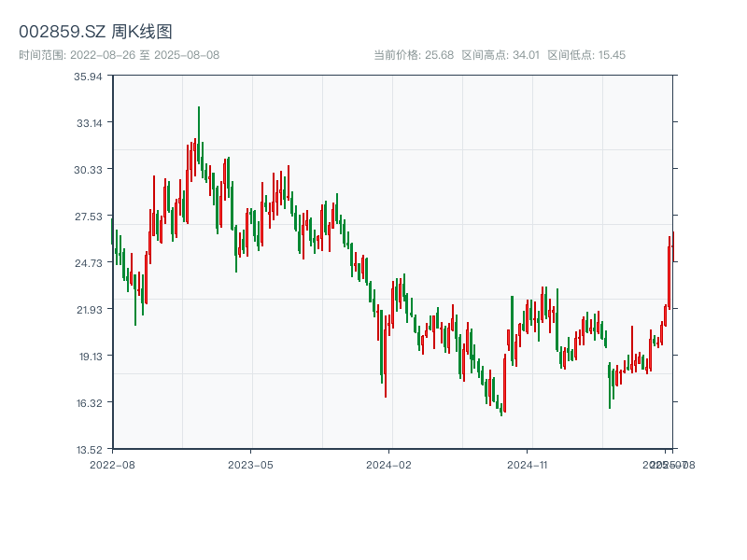Select the 2024-02 x-axis date marker
Image resolution: width=747 pixels, height=560 pixels.
tap(389, 464)
